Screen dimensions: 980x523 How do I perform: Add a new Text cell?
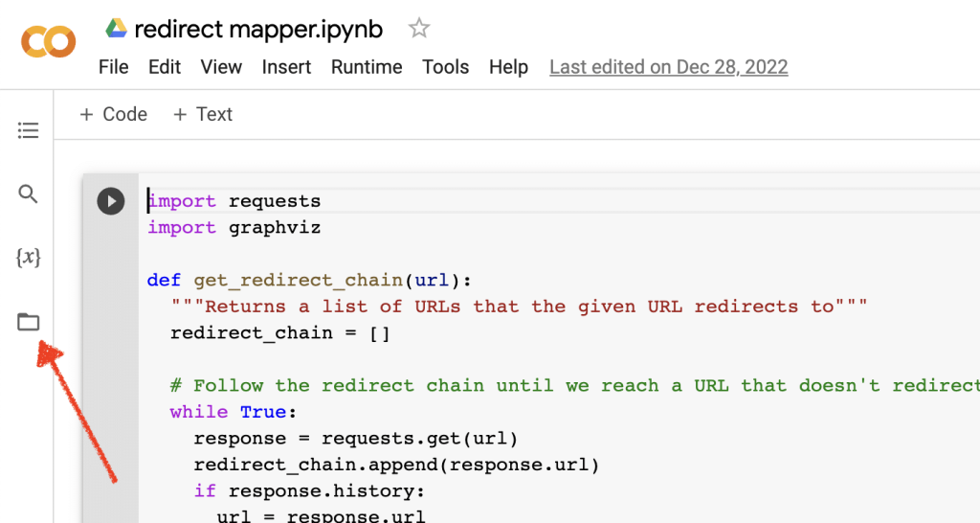203,114
